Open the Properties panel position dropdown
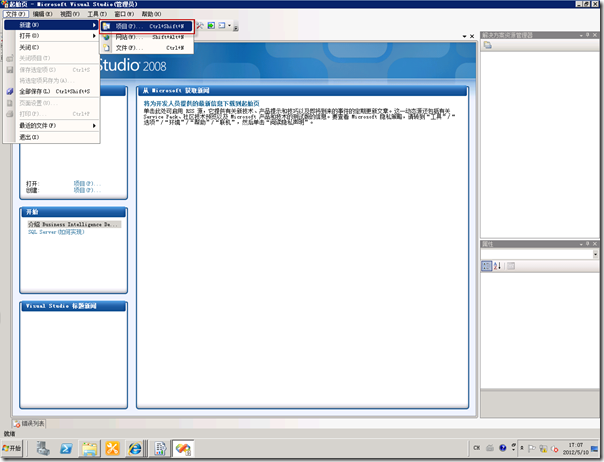This screenshot has height=462, width=604. pyautogui.click(x=581, y=244)
